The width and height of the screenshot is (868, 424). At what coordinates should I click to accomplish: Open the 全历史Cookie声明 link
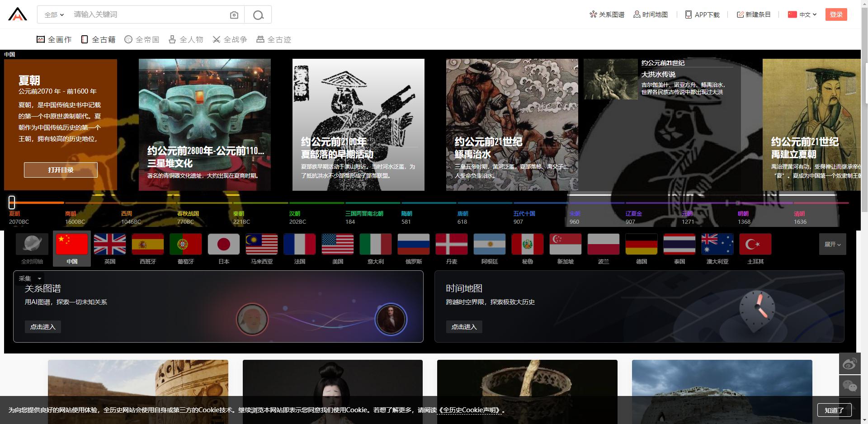(x=470, y=410)
